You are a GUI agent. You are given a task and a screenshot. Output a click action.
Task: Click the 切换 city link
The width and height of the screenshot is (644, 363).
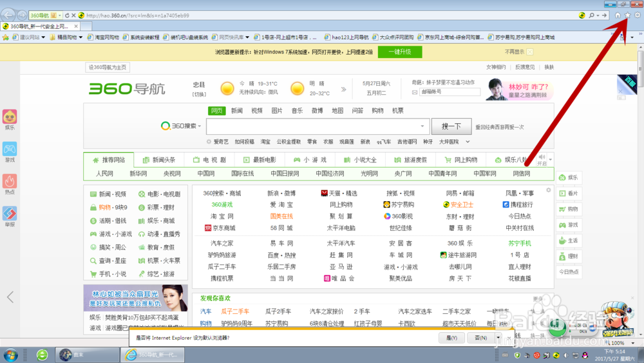coord(199,94)
